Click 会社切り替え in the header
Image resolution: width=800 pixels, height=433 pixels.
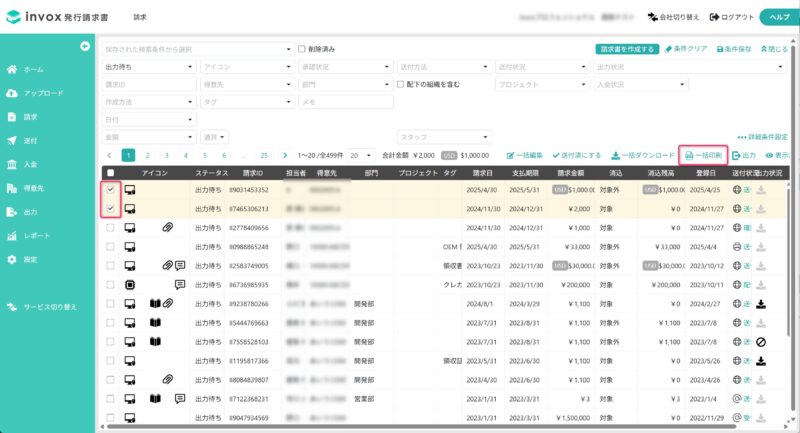673,17
